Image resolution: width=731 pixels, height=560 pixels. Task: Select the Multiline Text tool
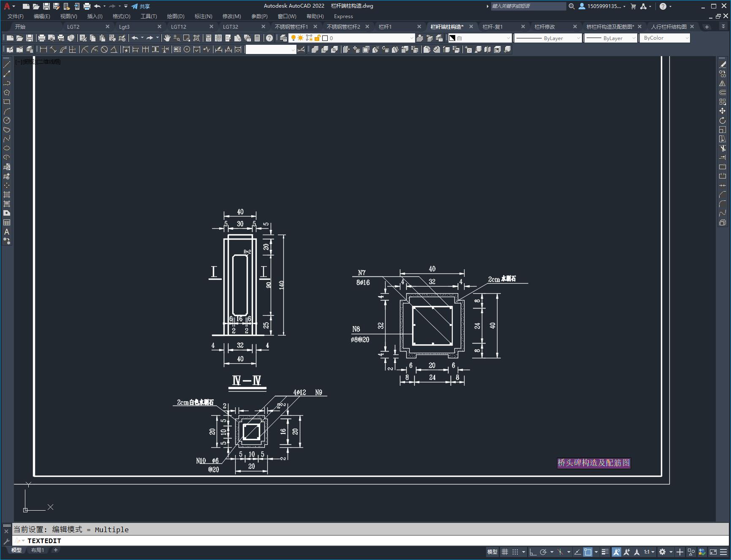(7, 232)
